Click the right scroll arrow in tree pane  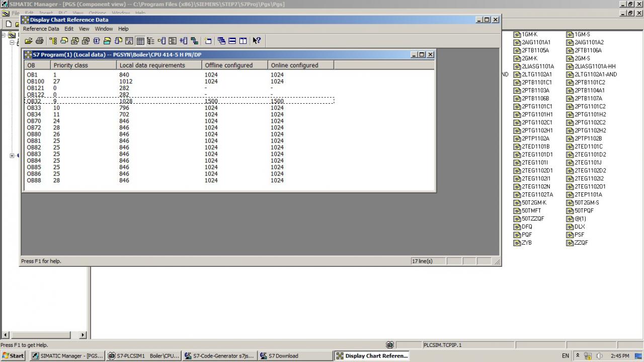pos(83,335)
